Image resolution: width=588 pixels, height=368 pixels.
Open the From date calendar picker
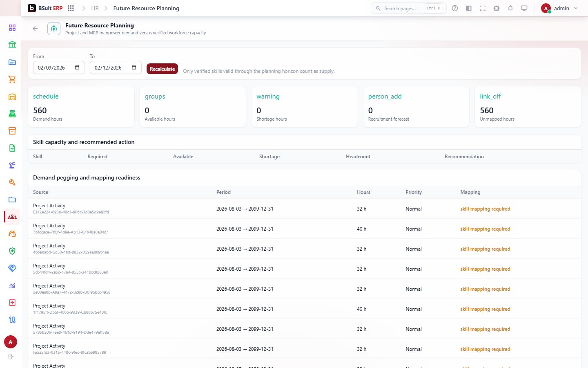77,67
